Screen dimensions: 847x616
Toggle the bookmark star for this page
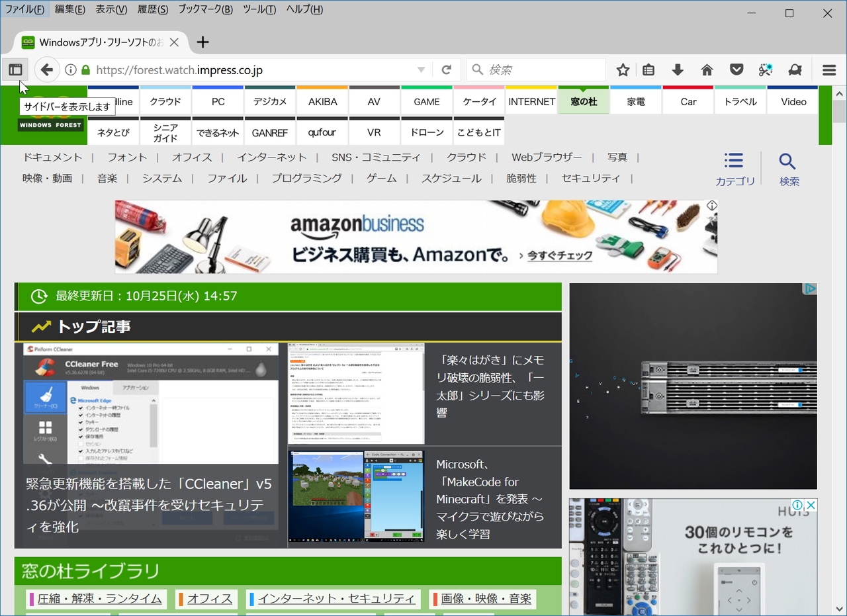coord(622,69)
